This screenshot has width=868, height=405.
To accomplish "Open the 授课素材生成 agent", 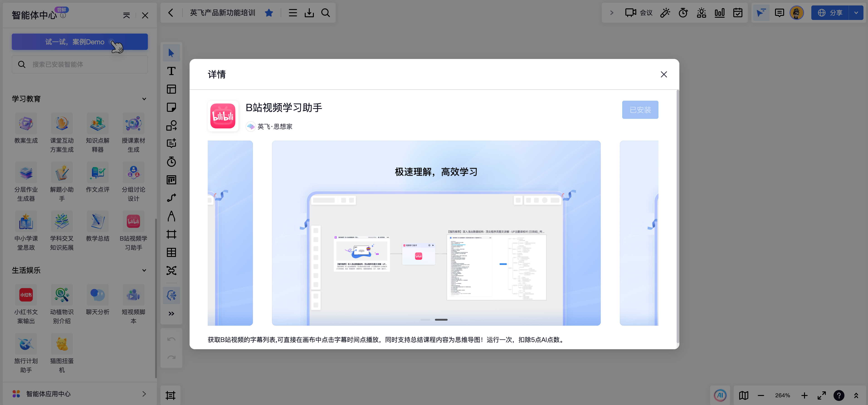I will coord(133,133).
